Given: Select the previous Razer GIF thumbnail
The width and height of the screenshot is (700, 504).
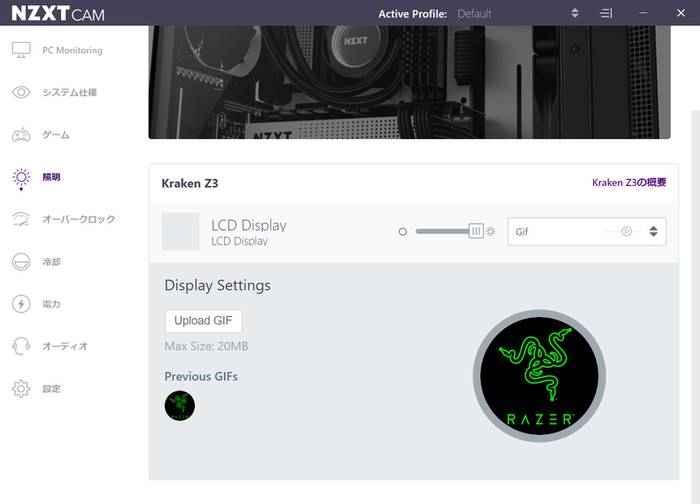Looking at the screenshot, I should pos(180,406).
